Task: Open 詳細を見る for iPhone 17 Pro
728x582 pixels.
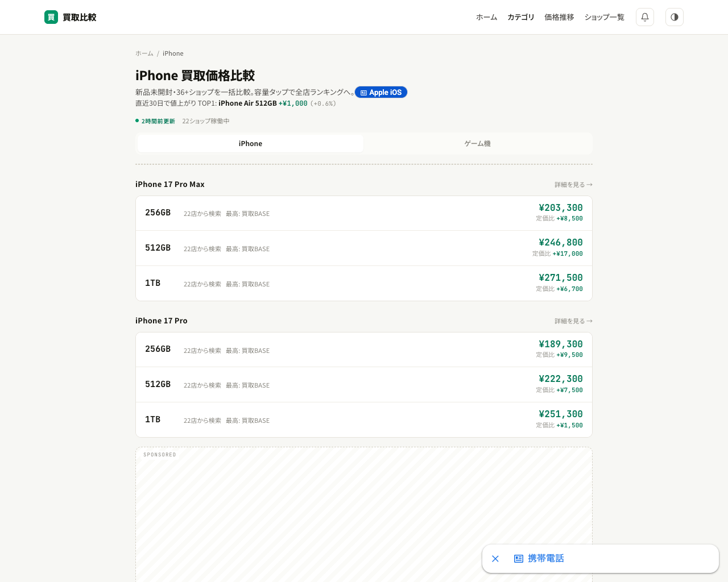Action: (573, 321)
